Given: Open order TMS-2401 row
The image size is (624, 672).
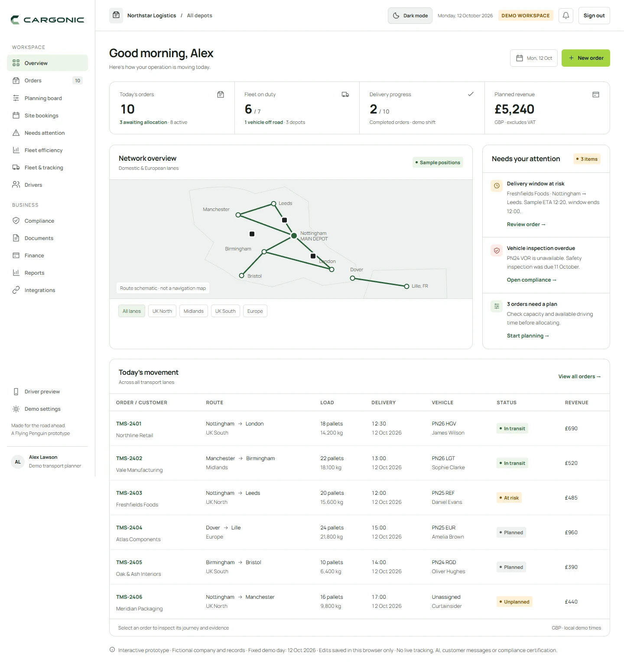Looking at the screenshot, I should click(x=360, y=429).
